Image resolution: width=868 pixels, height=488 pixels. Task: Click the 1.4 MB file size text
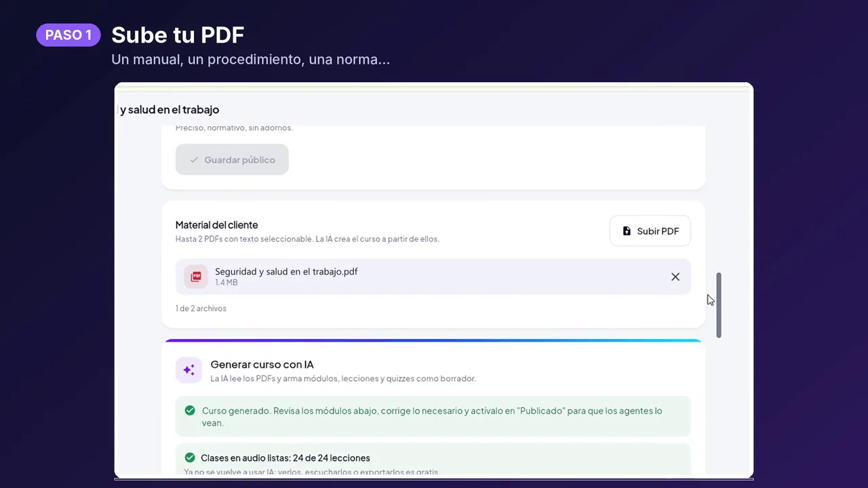(226, 283)
